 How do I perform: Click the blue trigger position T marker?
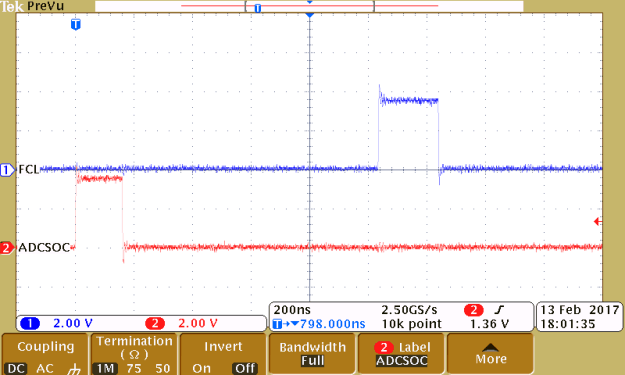tap(76, 24)
